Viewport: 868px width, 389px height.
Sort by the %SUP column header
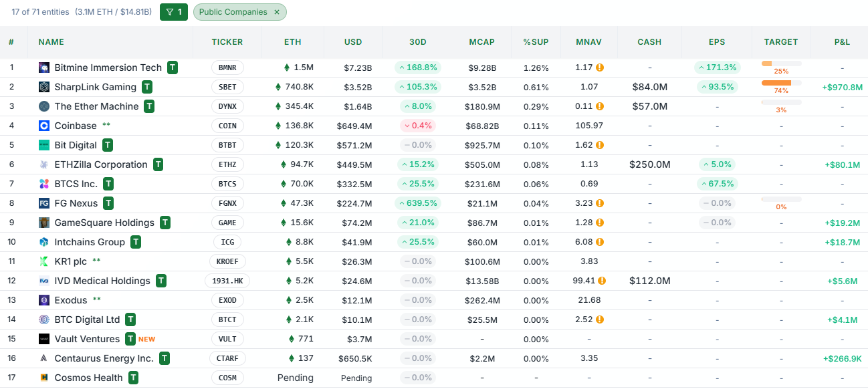click(536, 42)
